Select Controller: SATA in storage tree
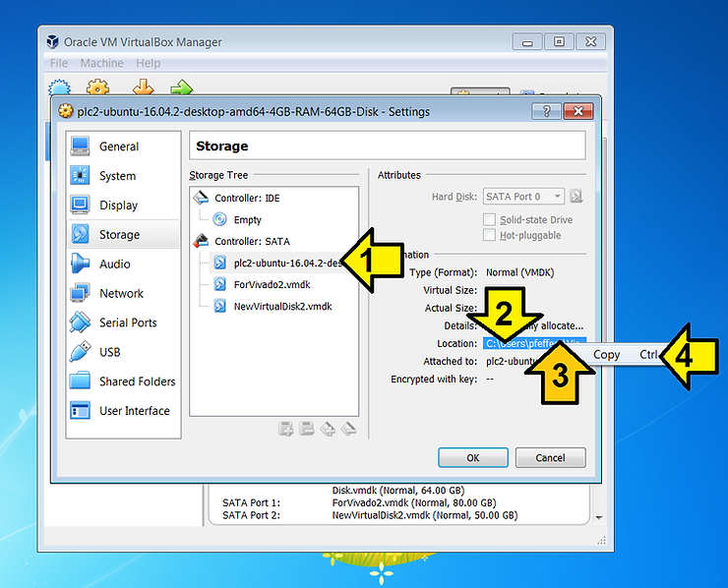The width and height of the screenshot is (728, 588). (x=252, y=241)
